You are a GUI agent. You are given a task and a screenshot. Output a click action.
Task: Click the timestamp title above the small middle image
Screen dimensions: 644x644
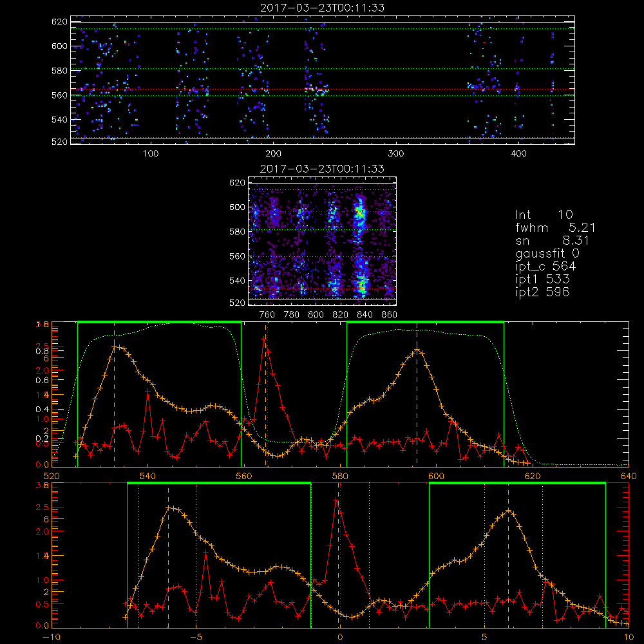[x=323, y=169]
